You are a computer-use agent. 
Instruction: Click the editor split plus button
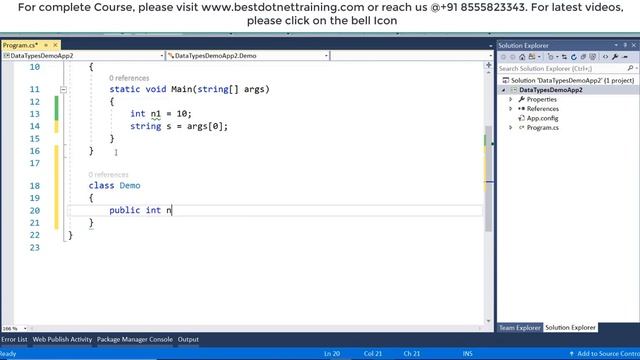(489, 65)
